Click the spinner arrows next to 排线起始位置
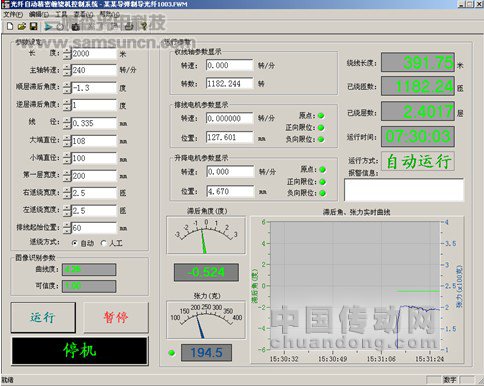 tap(67, 228)
